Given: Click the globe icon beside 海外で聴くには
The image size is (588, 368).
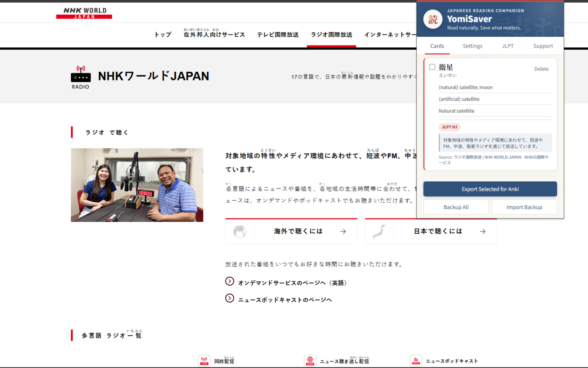Looking at the screenshot, I should point(240,231).
